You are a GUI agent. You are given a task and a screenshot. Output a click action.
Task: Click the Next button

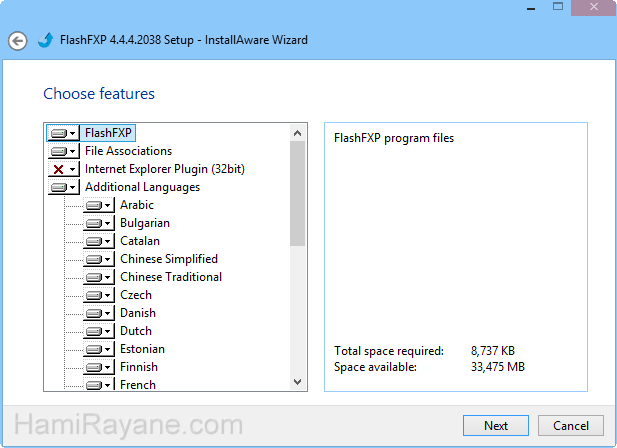coord(496,426)
